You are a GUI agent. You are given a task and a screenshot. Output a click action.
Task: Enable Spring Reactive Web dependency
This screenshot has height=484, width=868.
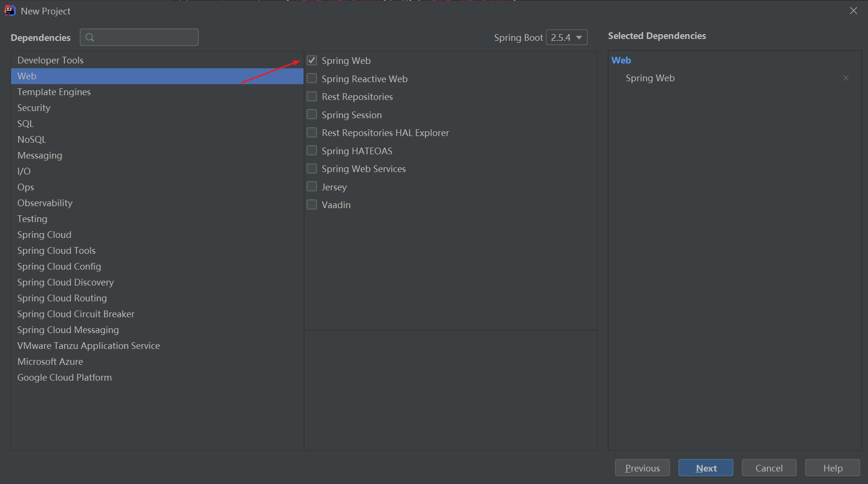[312, 78]
